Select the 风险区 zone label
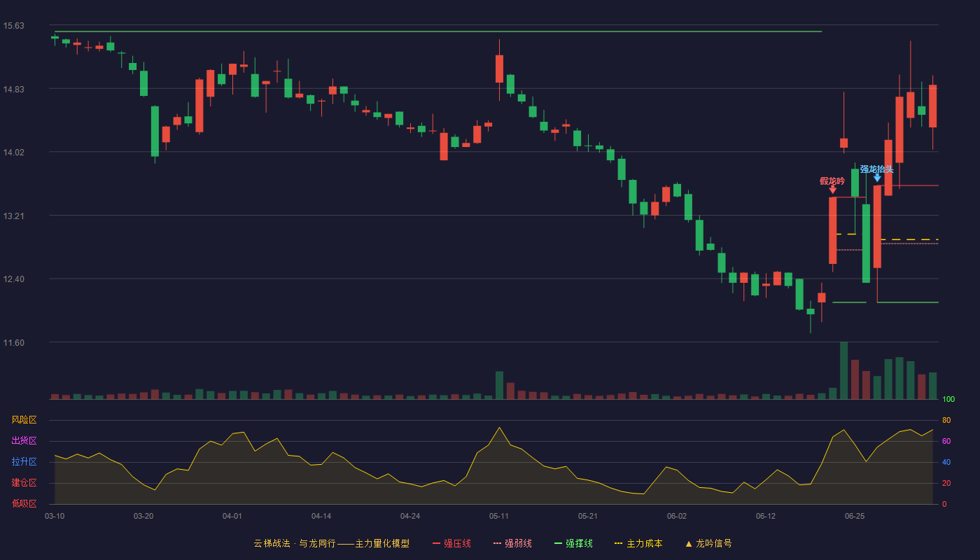 pos(24,420)
